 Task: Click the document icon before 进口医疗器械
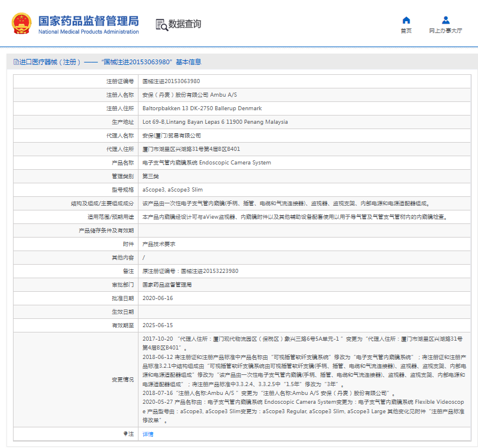(x=15, y=62)
